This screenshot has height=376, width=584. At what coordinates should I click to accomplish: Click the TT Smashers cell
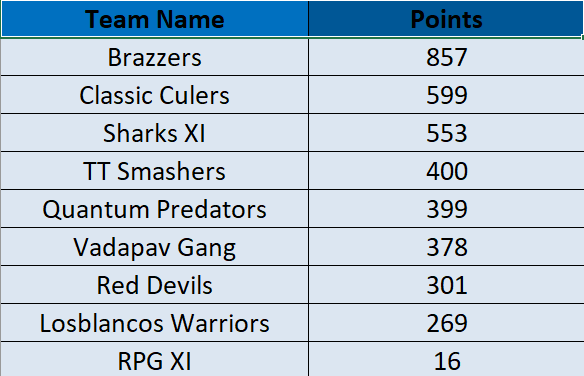point(155,171)
